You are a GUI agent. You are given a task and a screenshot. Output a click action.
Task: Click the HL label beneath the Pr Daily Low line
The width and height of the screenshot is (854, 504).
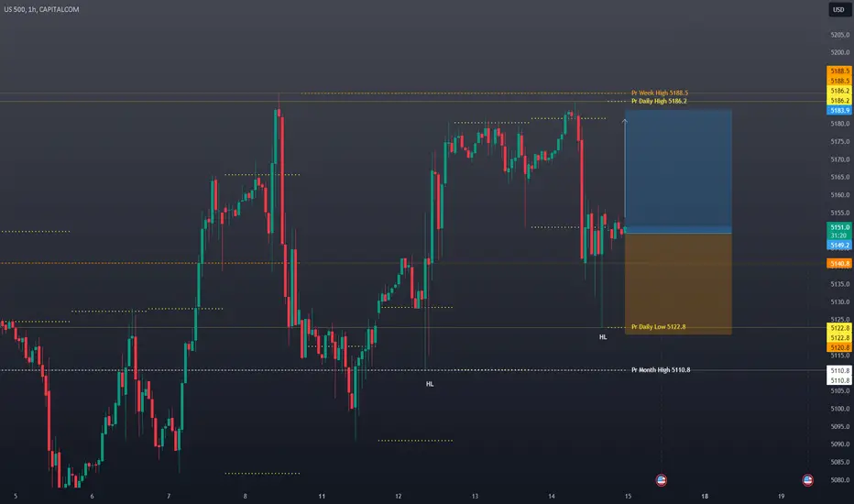click(603, 337)
